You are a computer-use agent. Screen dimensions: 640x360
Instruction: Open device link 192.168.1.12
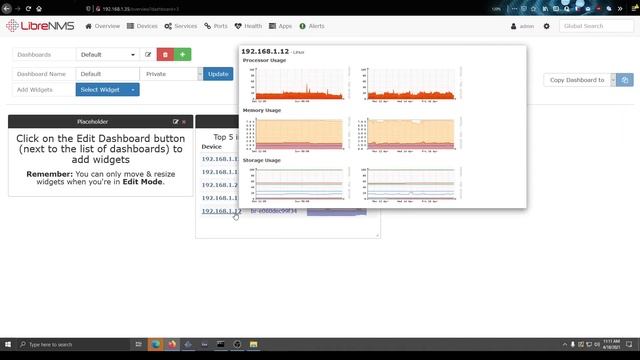(222, 211)
